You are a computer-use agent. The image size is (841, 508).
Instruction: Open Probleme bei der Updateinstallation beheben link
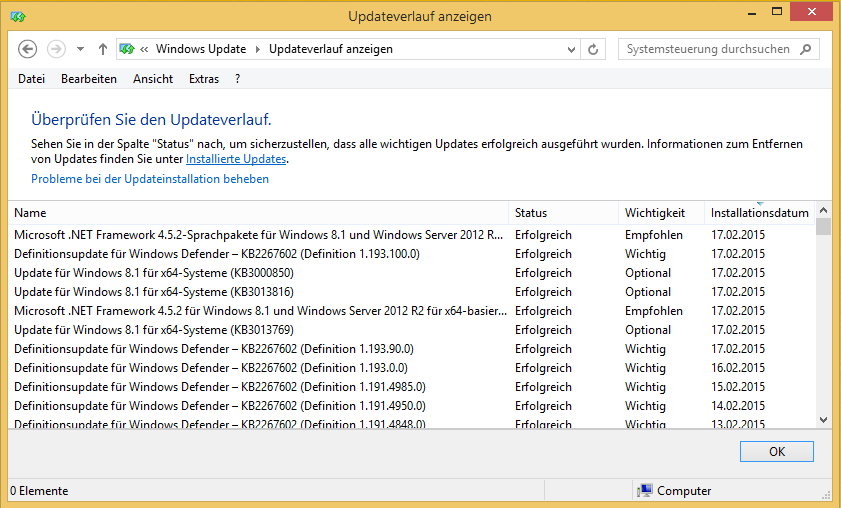[x=150, y=179]
